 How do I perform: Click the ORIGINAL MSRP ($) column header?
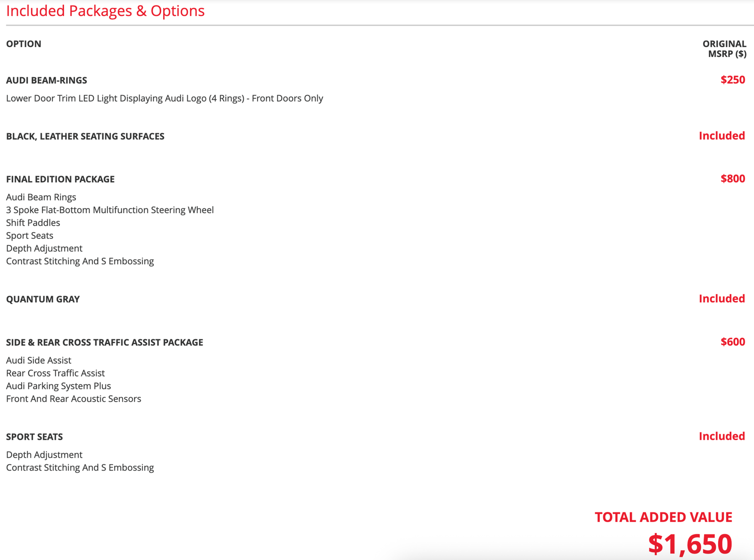724,49
